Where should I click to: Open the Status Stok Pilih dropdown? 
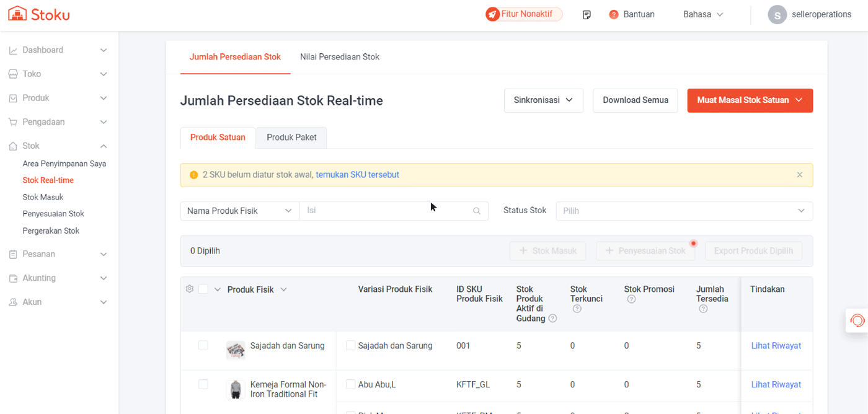coord(684,211)
